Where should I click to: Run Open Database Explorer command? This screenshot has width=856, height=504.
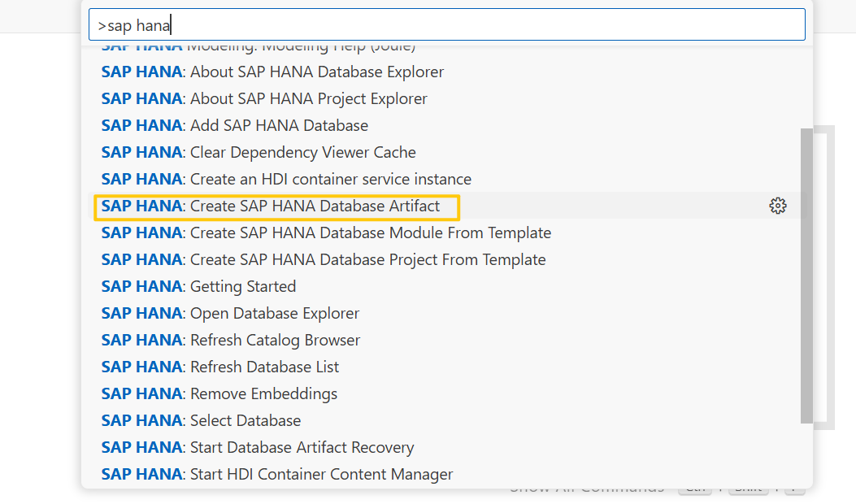pos(446,313)
